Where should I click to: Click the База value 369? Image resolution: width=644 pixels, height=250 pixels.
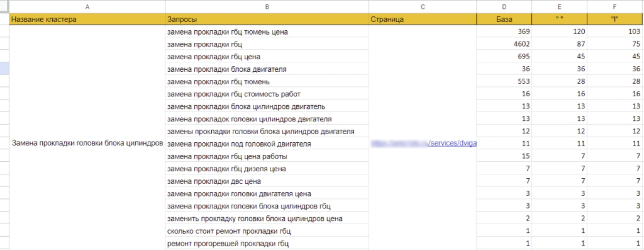[504, 31]
